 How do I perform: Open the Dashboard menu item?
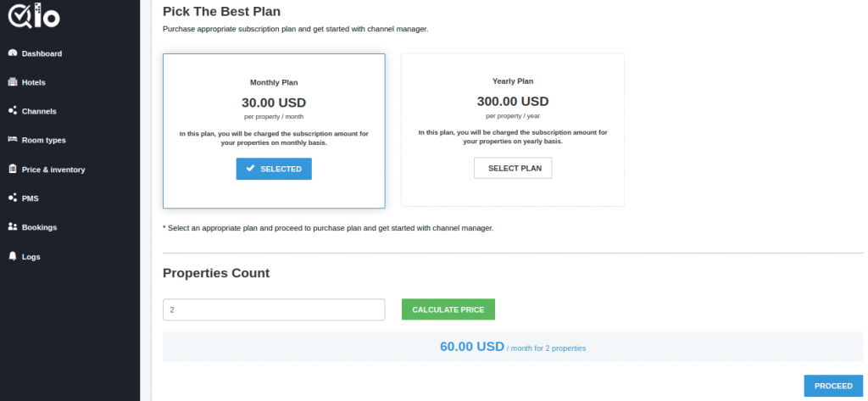point(42,53)
